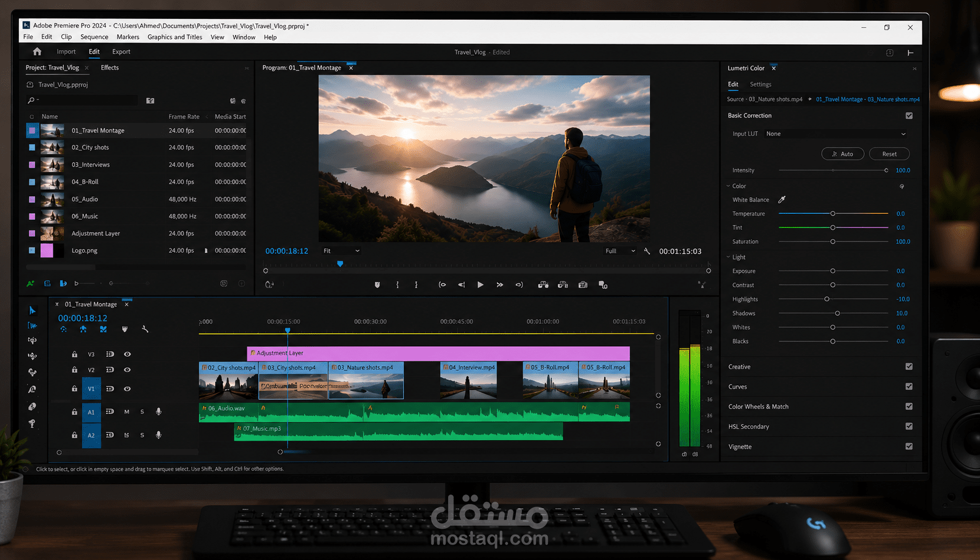The height and width of the screenshot is (560, 980).
Task: Expand the Vignette section
Action: 740,447
